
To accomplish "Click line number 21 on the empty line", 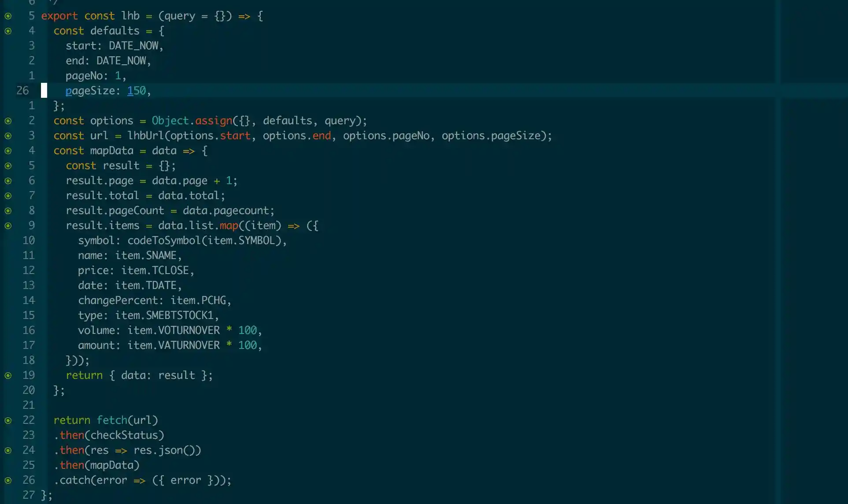I will point(29,405).
